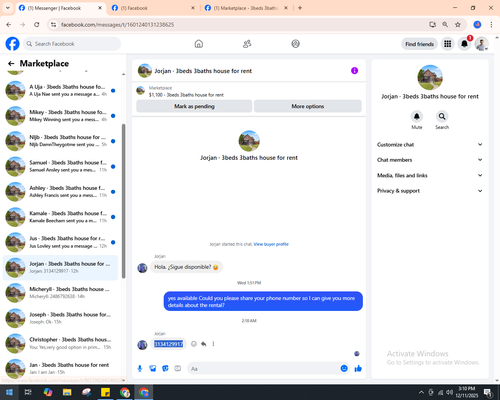Click the browser address bar URL
Screen dimensions: 500x400
click(x=117, y=25)
